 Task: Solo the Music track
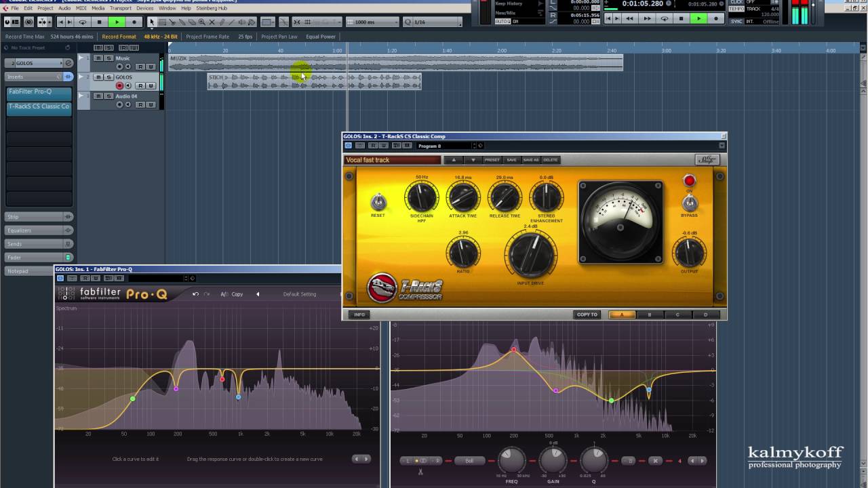pyautogui.click(x=108, y=58)
